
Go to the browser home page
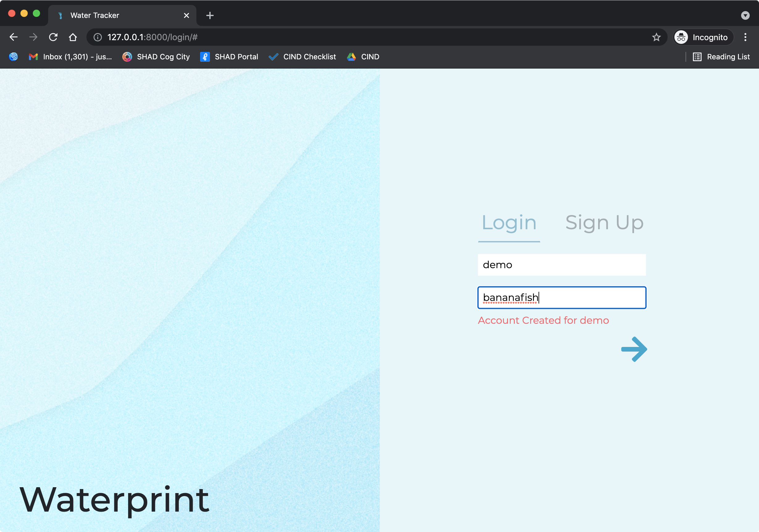73,37
